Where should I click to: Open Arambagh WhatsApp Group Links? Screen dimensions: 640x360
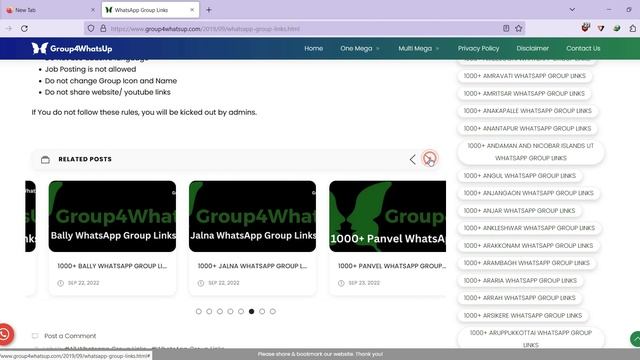click(527, 263)
